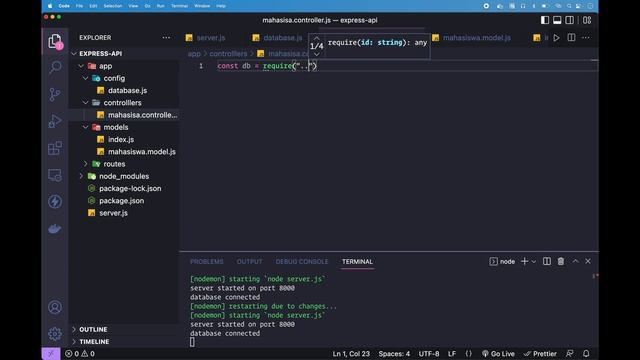
Task: Run the code with the play icon
Action: pyautogui.click(x=556, y=38)
